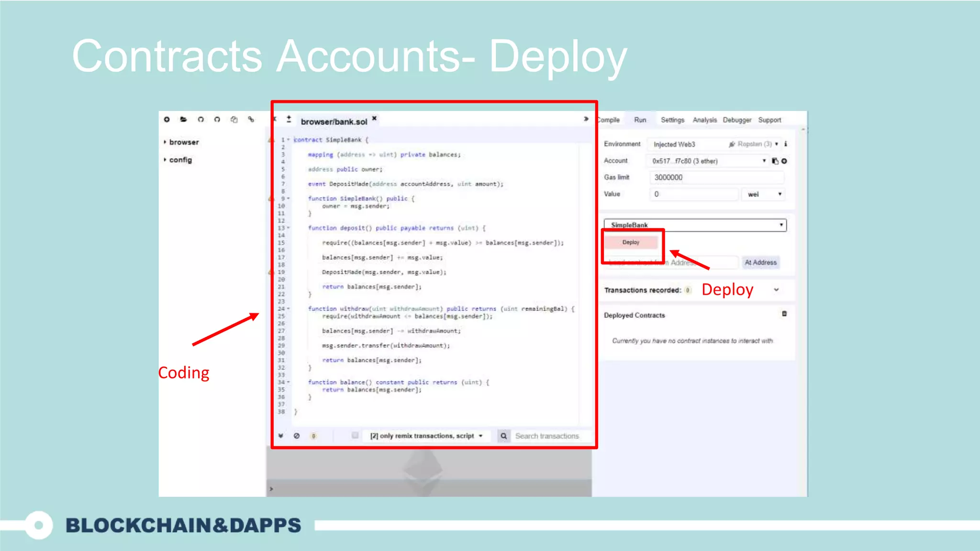Click the Value input field
This screenshot has height=551, width=980.
point(694,194)
